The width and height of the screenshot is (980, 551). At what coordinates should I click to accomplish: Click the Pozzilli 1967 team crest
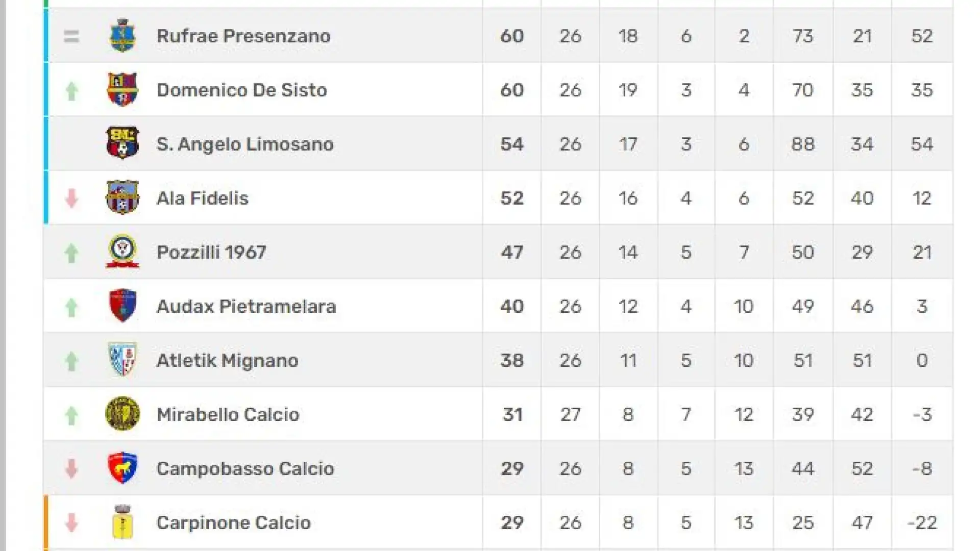click(122, 252)
